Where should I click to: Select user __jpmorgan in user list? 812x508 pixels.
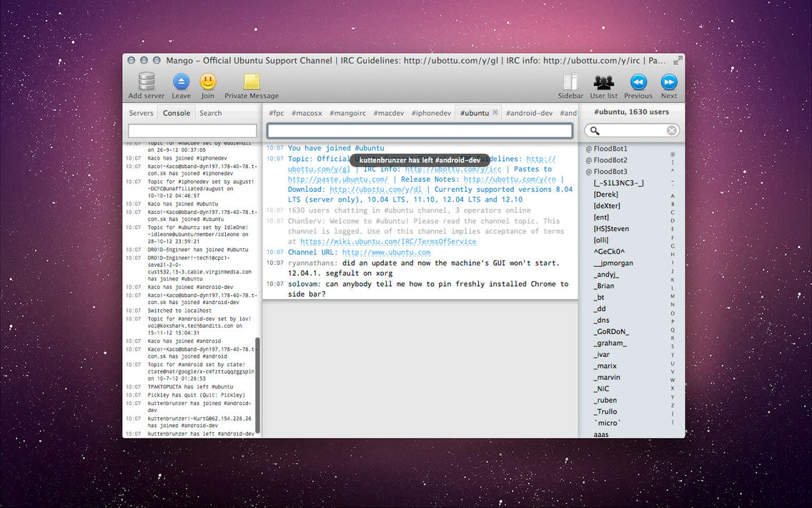click(613, 263)
